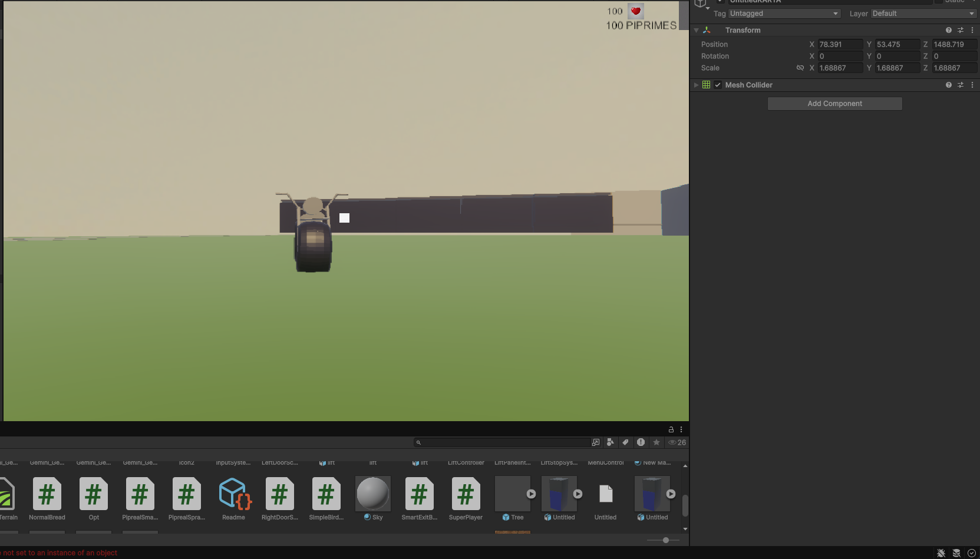980x559 pixels.
Task: Select the Sky material asset
Action: (373, 499)
